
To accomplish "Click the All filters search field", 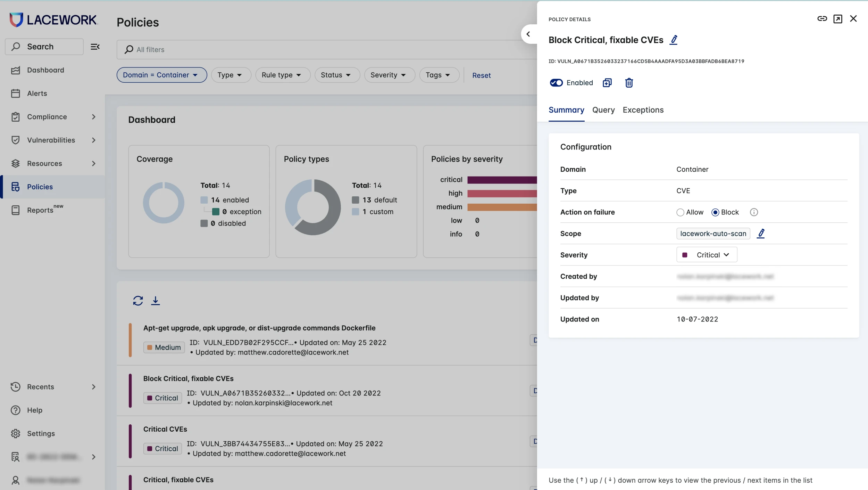I will pos(326,50).
